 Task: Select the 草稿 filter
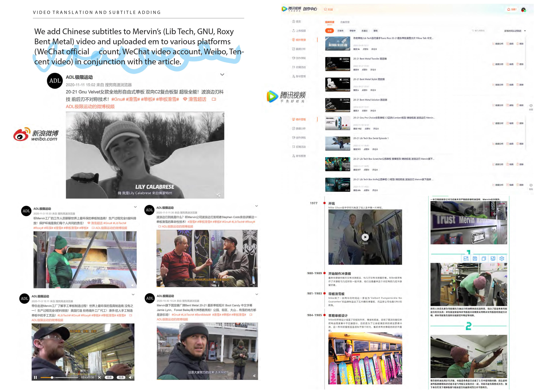pyautogui.click(x=375, y=31)
